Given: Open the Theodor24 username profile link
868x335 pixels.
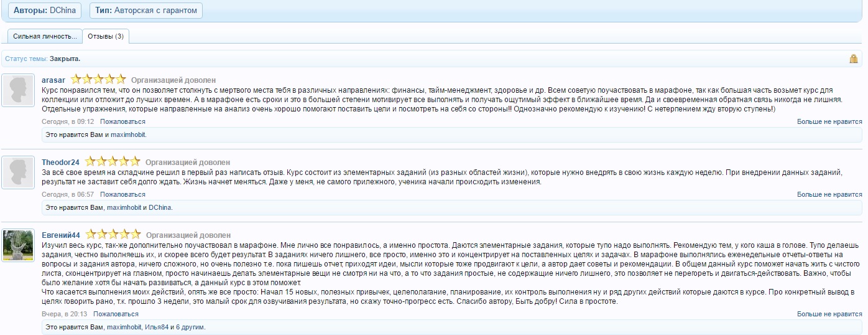Looking at the screenshot, I should [60, 163].
